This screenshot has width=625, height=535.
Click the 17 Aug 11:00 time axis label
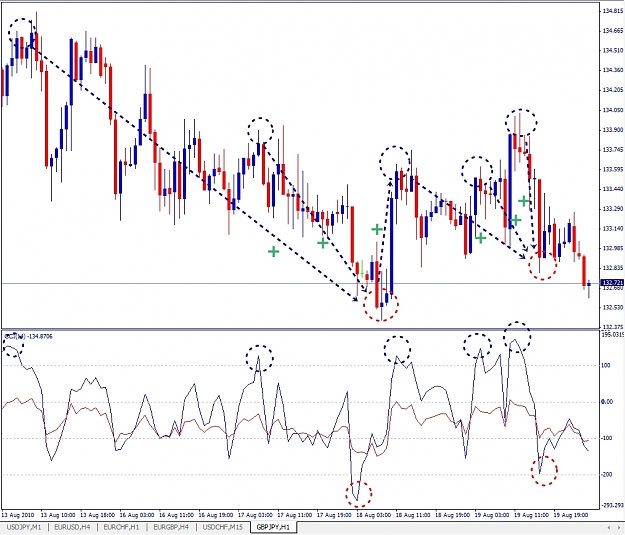(295, 515)
